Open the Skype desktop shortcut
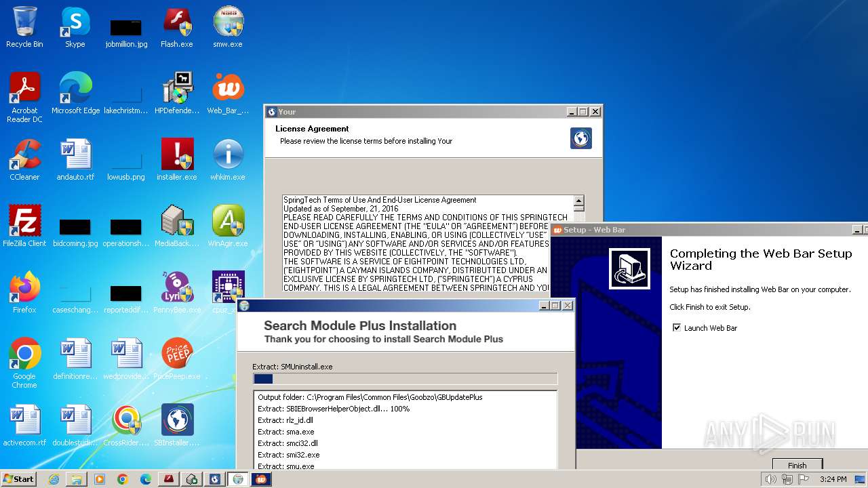Screen dimensions: 868x488 point(75,28)
